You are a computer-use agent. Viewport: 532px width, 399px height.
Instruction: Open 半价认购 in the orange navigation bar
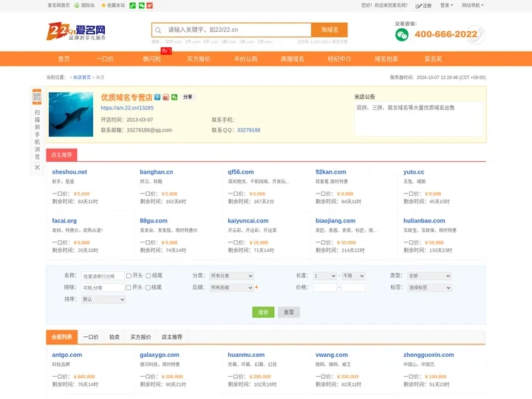pyautogui.click(x=245, y=59)
